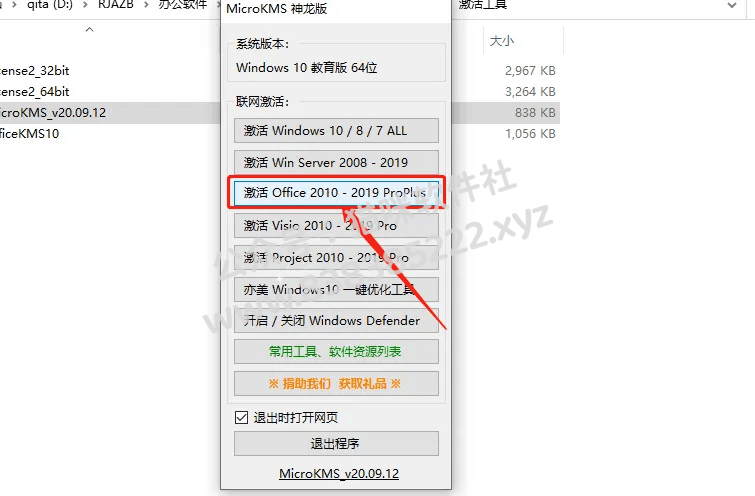Click 开启 / 关闭 Windows Defender button
Image resolution: width=755 pixels, height=496 pixels.
click(336, 320)
